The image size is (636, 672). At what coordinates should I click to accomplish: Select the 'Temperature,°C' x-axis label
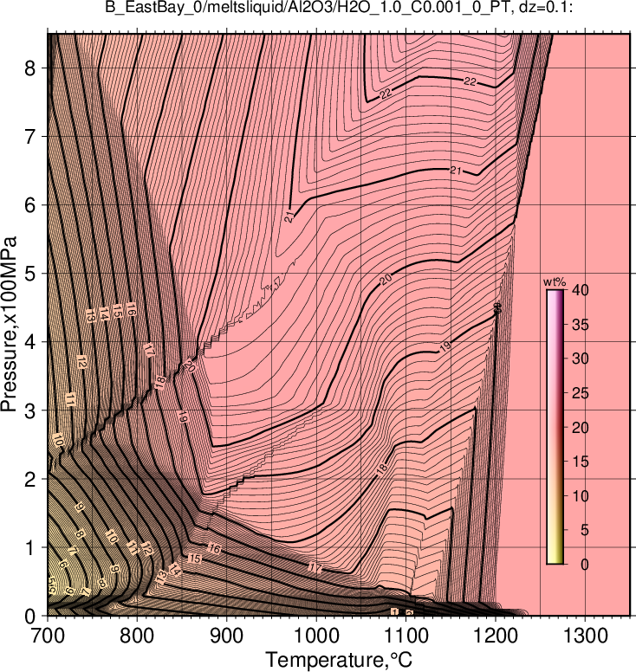pyautogui.click(x=339, y=660)
